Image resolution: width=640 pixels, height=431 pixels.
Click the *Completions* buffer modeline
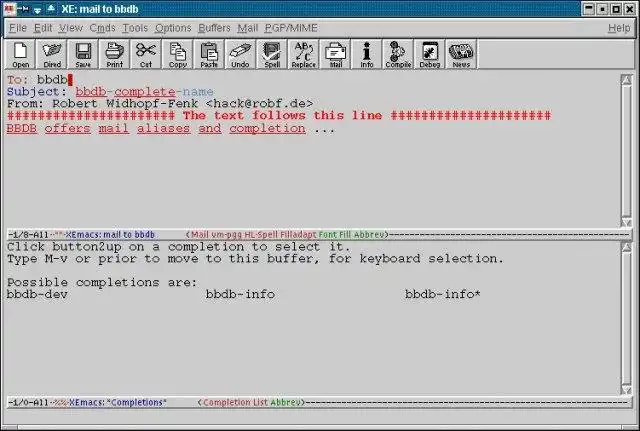318,402
